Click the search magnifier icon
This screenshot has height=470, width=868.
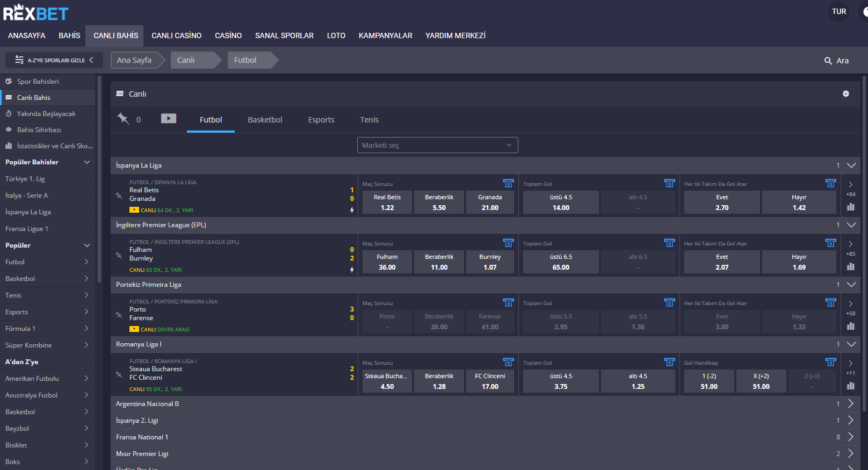[828, 61]
